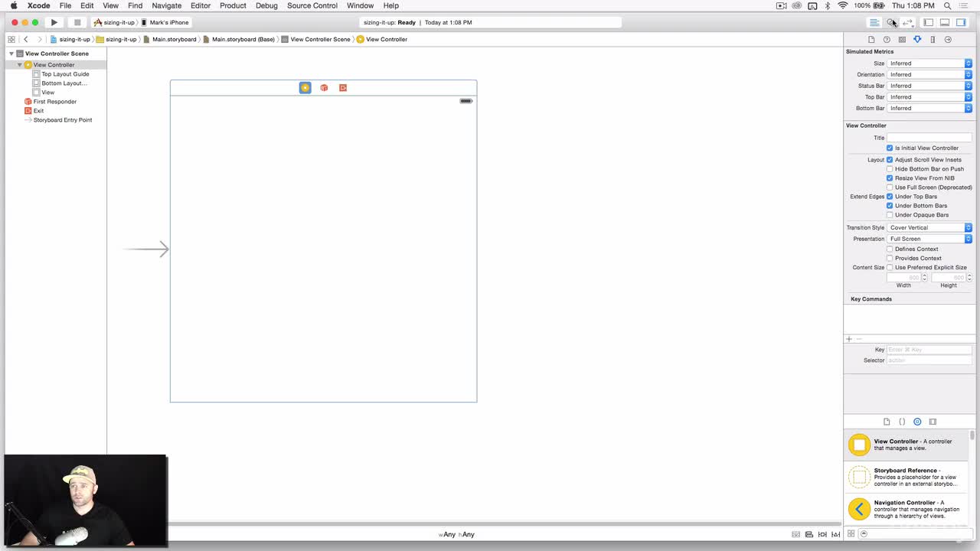This screenshot has height=551, width=980.
Task: Open the Attributes inspector
Action: coord(917,39)
